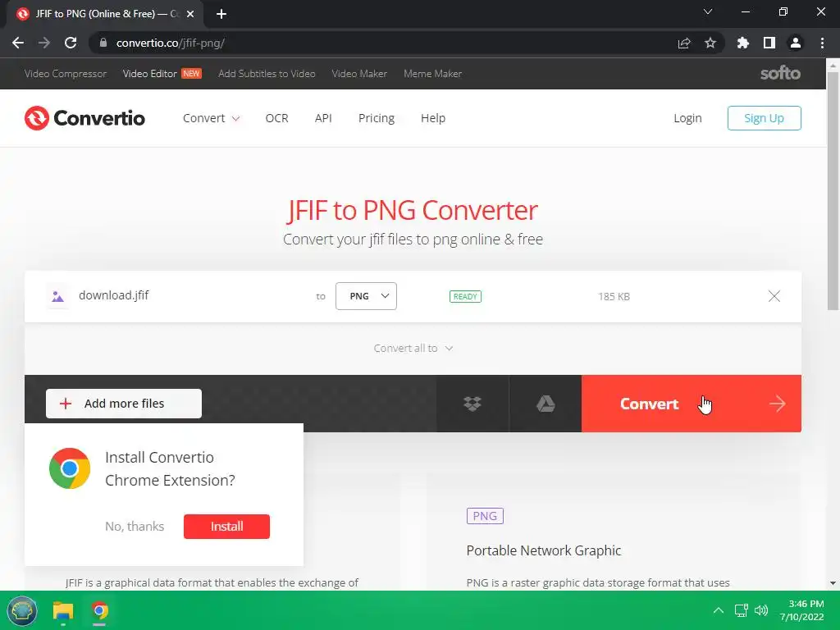Open the Windows Start button
The width and height of the screenshot is (840, 630).
[x=22, y=610]
